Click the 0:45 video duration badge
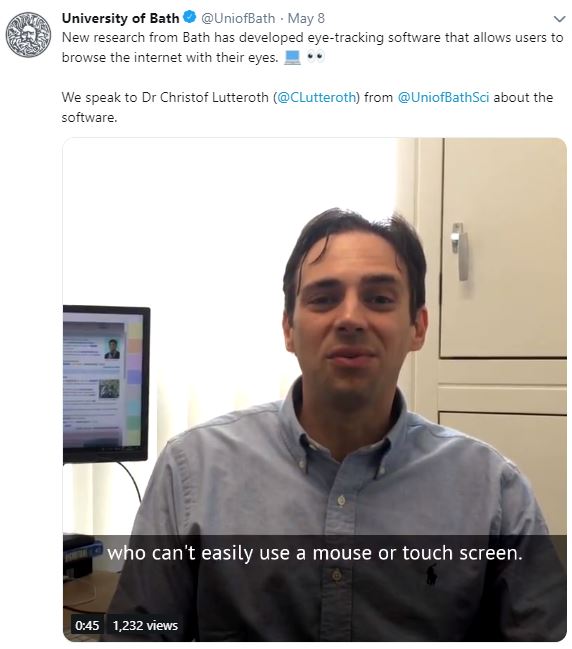The width and height of the screenshot is (572, 649). click(87, 625)
